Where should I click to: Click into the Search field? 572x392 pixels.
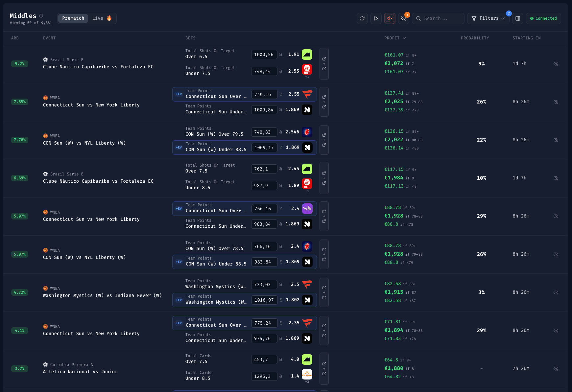point(438,18)
